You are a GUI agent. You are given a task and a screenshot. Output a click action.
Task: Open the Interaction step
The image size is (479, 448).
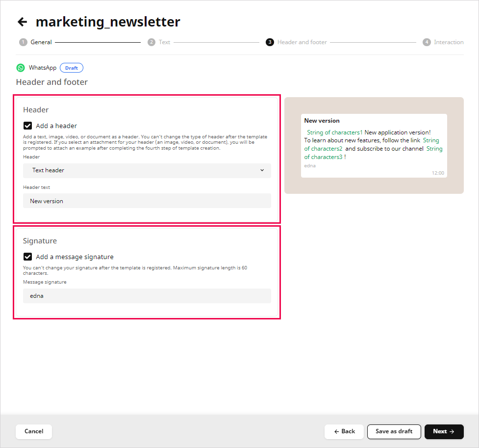click(x=449, y=42)
